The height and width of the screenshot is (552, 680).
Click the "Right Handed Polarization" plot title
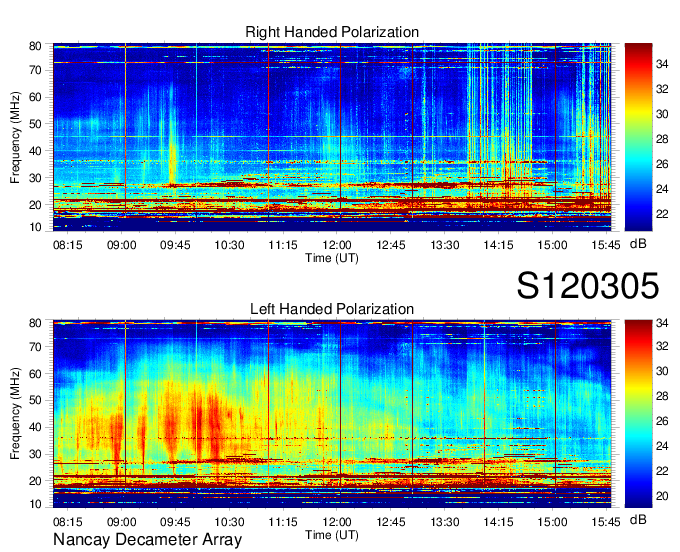332,32
